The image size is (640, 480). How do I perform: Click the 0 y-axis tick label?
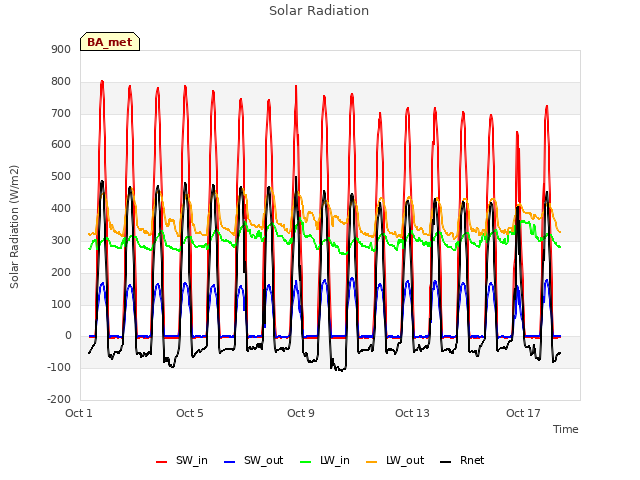68,336
